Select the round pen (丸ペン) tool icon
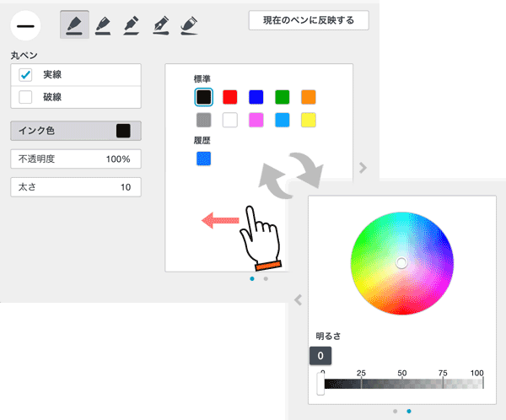Viewport: 506px width, 420px height. click(74, 24)
